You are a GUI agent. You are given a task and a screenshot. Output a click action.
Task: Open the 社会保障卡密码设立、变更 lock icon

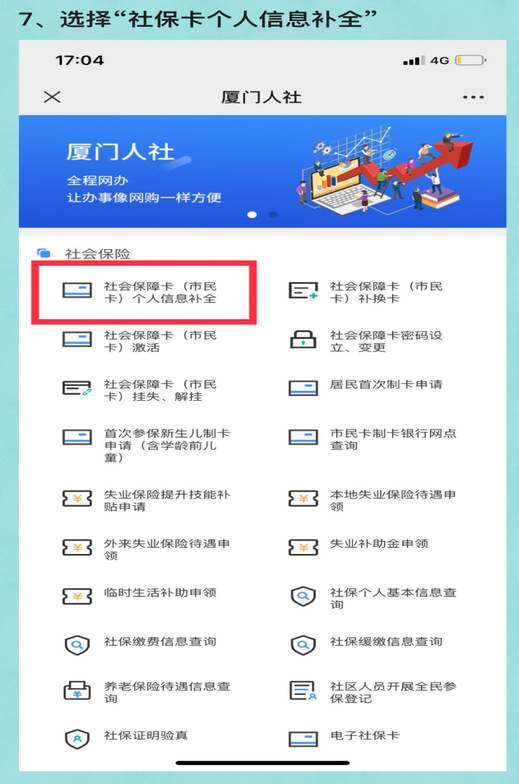click(303, 340)
